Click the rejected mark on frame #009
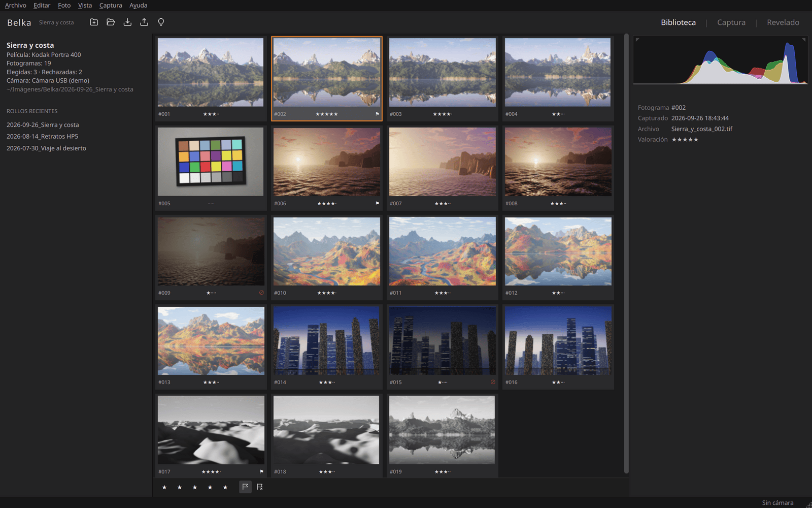This screenshot has height=508, width=812. tap(261, 293)
